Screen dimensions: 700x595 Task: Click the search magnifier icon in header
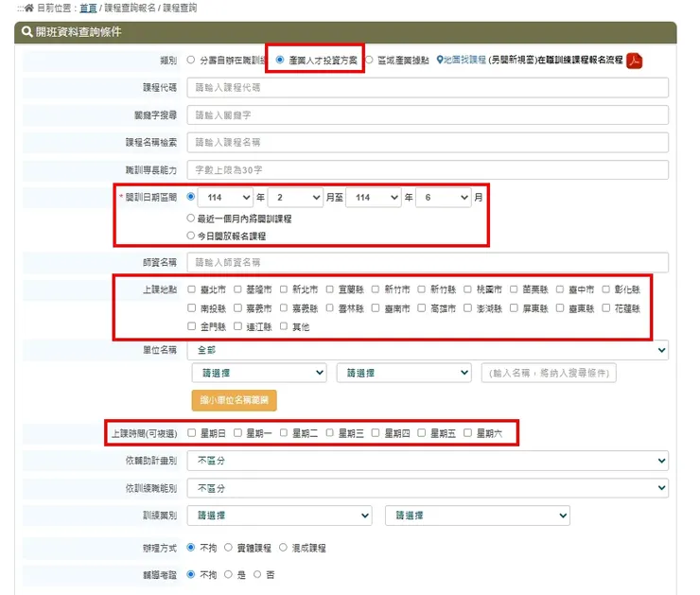point(26,32)
